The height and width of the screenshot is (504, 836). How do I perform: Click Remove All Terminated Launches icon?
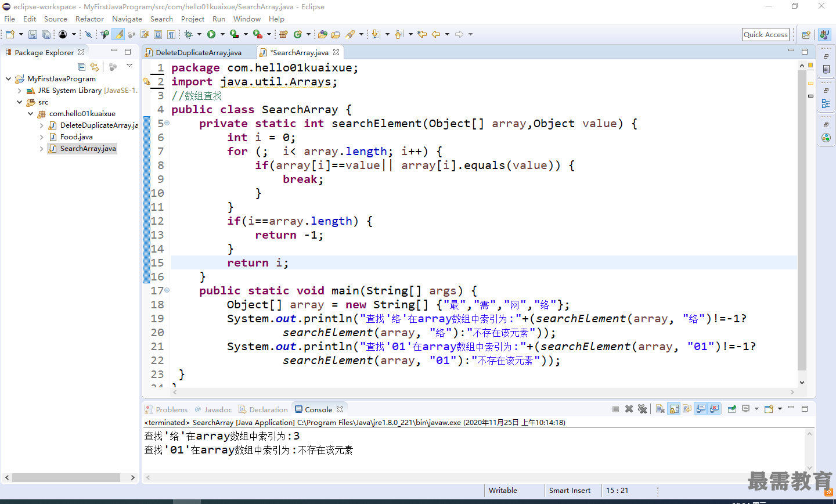(x=642, y=409)
